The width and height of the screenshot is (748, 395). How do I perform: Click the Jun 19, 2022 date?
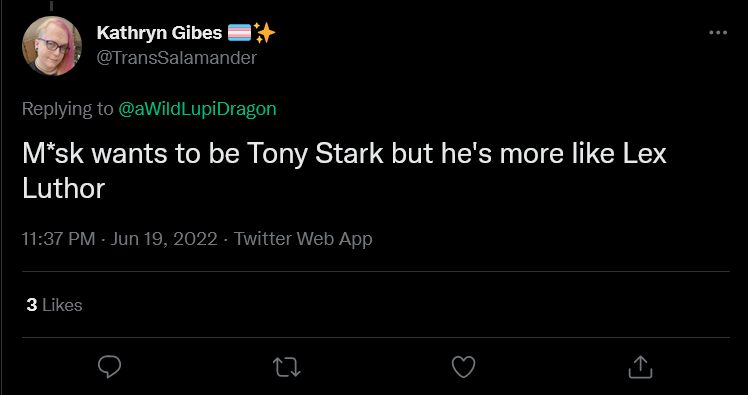(x=164, y=239)
